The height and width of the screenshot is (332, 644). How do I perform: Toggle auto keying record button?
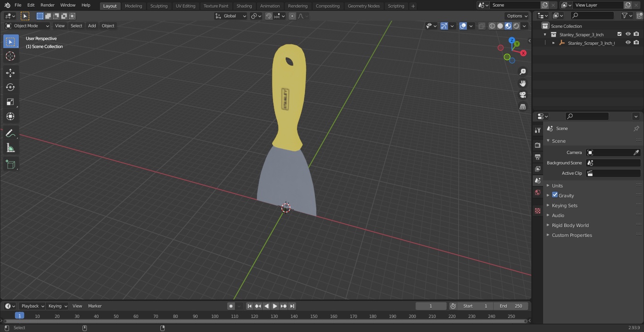click(x=231, y=306)
